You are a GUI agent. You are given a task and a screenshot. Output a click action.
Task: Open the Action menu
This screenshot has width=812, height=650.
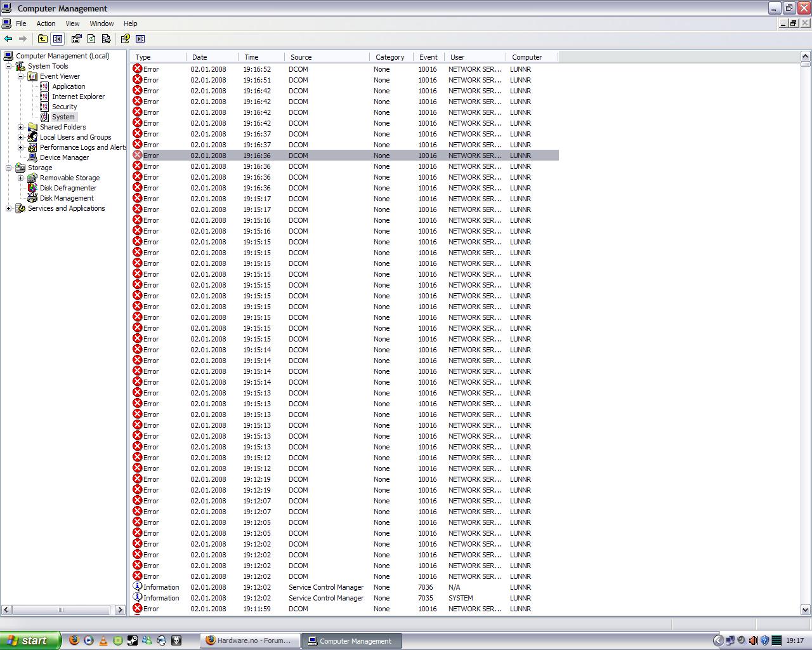[46, 23]
